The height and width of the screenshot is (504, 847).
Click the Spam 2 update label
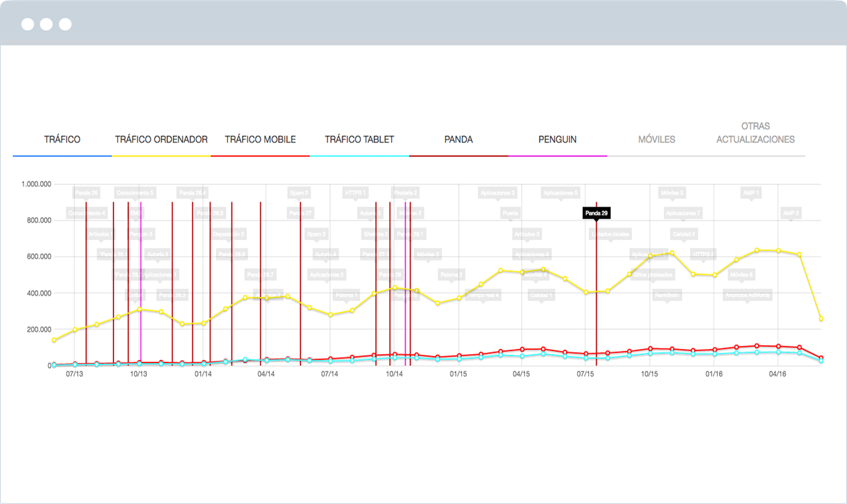[x=298, y=193]
